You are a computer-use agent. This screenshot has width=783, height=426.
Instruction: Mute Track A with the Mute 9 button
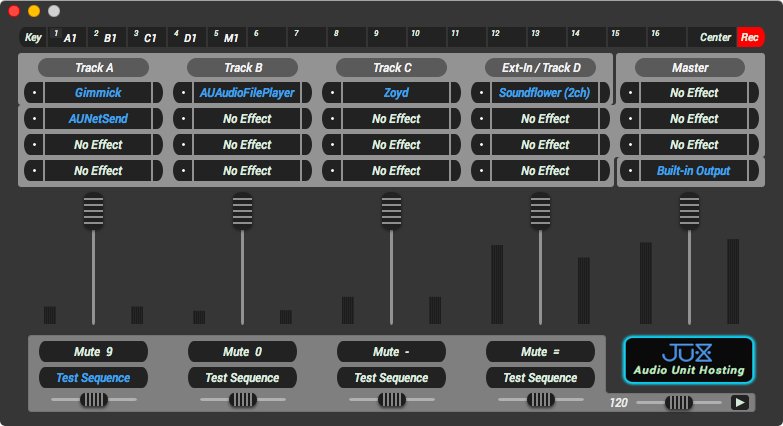[93, 352]
